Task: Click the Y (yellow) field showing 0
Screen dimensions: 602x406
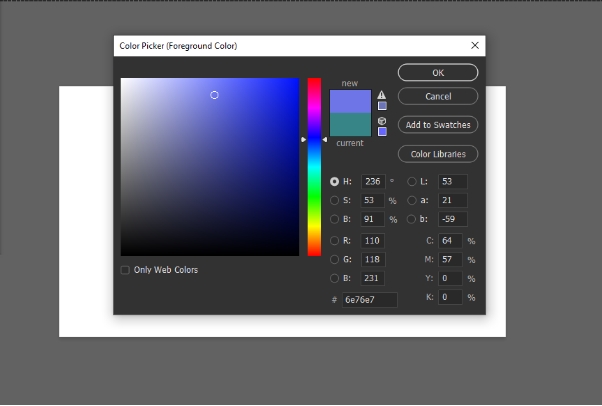Action: (450, 278)
